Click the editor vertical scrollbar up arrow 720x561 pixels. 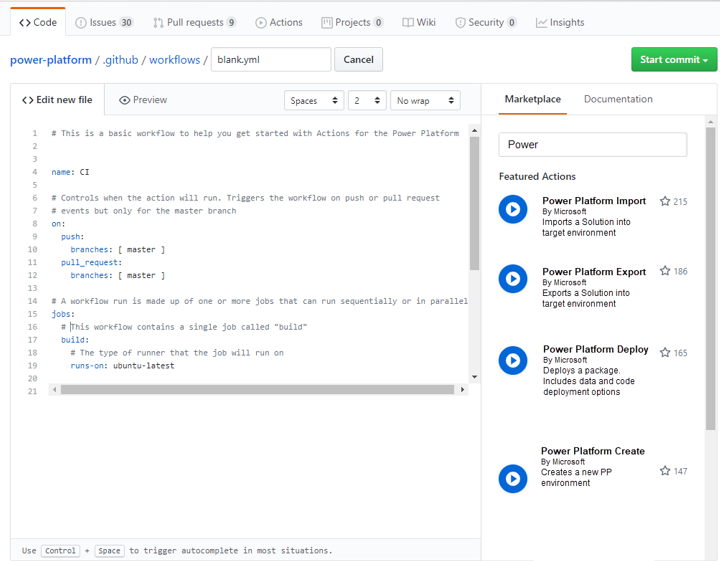(x=474, y=131)
